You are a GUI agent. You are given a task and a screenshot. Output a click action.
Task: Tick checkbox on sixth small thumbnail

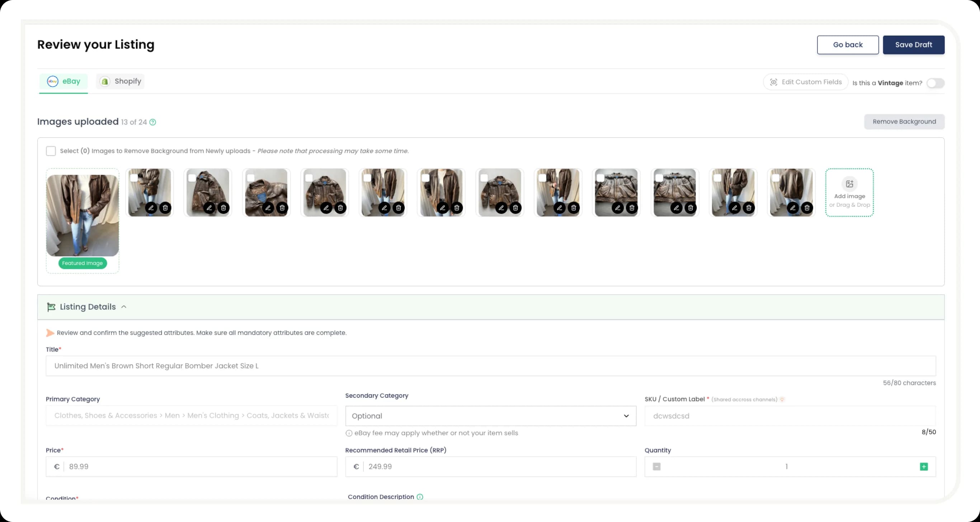tap(425, 178)
